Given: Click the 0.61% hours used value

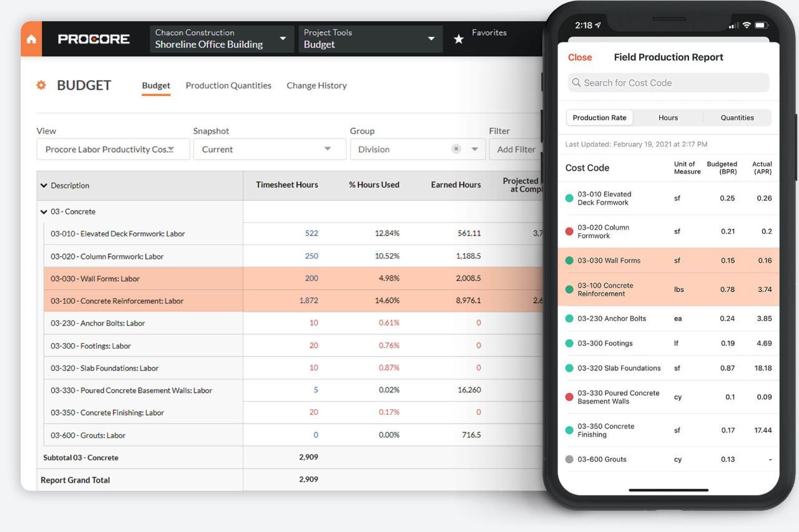Looking at the screenshot, I should [x=389, y=323].
